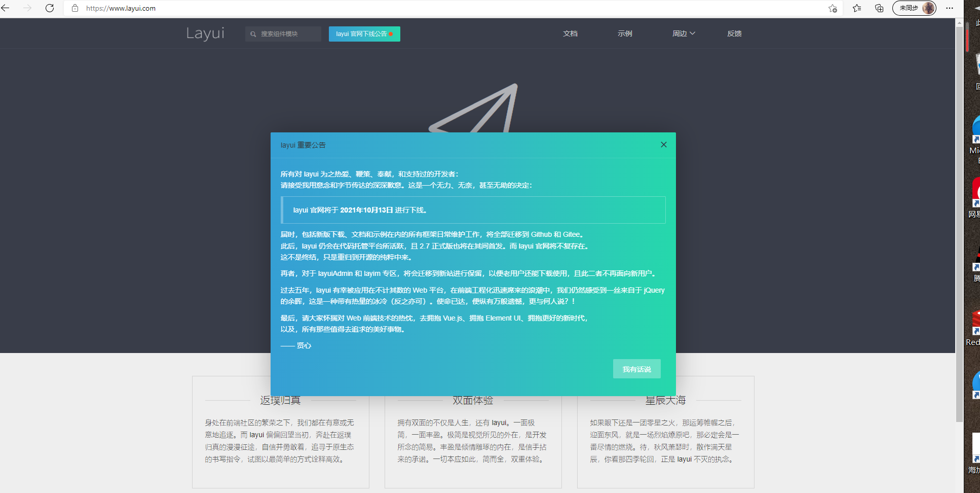
Task: Add page to favorites star icon
Action: coord(833,8)
